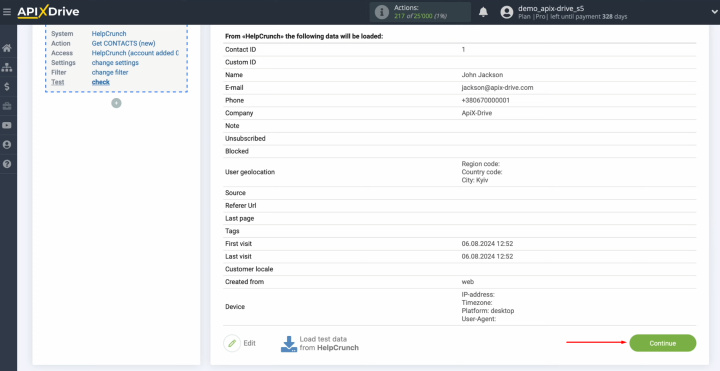The image size is (720, 371).
Task: Click the Last page field label
Action: click(239, 219)
